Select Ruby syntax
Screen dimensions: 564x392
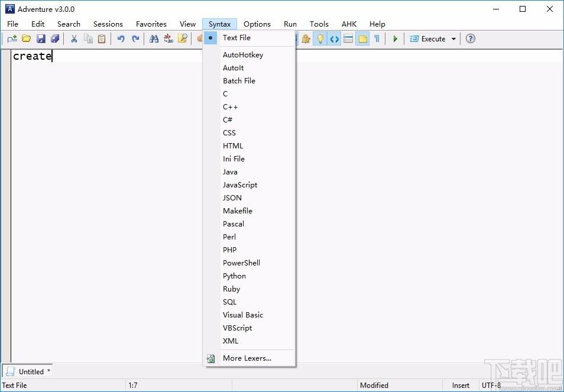pos(249,289)
